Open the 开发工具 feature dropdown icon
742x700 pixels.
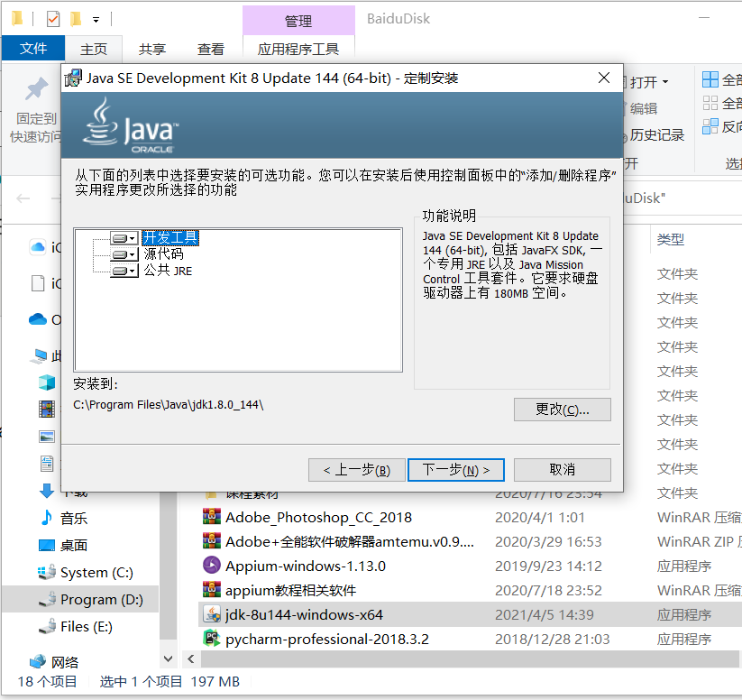[124, 238]
